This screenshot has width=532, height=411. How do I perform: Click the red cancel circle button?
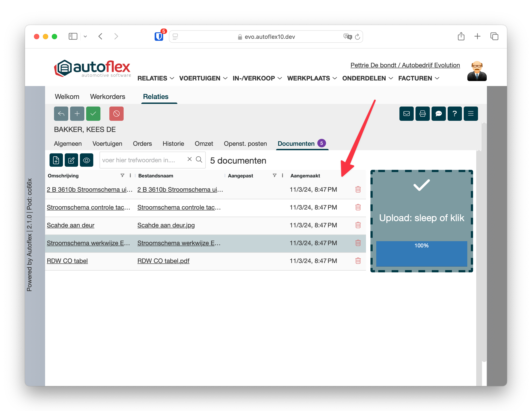(116, 114)
